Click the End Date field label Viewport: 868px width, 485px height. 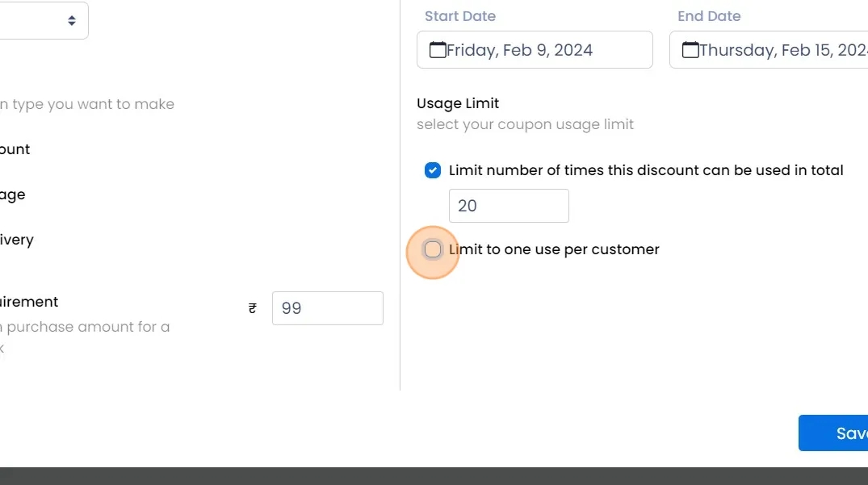[x=709, y=16]
